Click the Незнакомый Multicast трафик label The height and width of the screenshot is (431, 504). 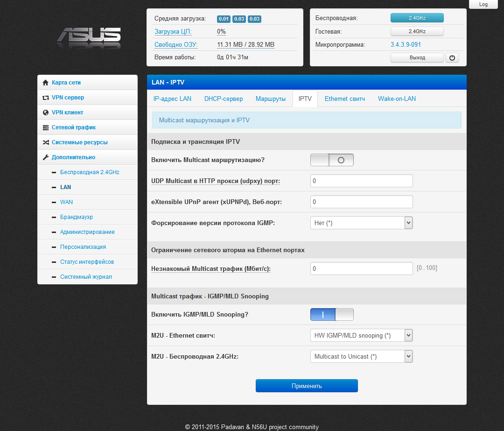[x=211, y=269]
